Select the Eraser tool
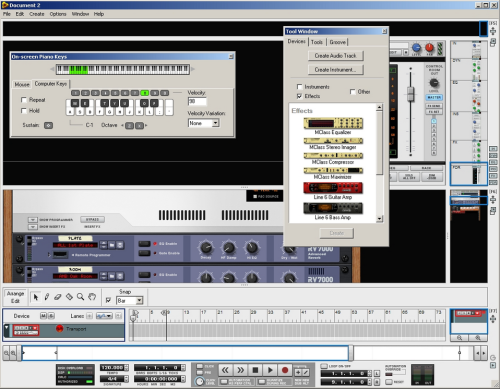Image resolution: width=500 pixels, height=389 pixels. [58, 297]
